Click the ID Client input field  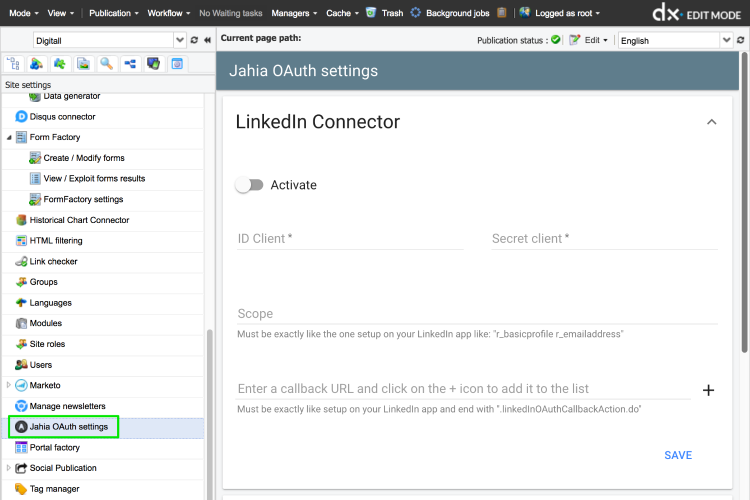coord(350,239)
